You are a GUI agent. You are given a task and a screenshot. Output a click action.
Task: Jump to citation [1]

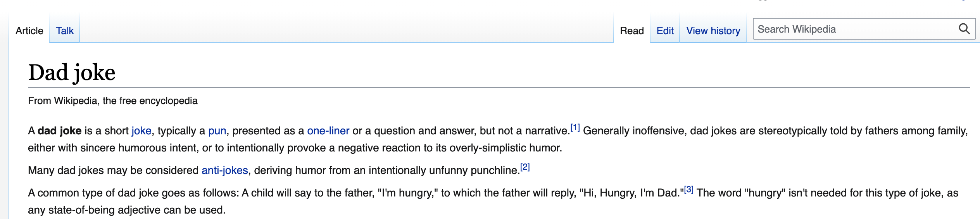point(575,127)
